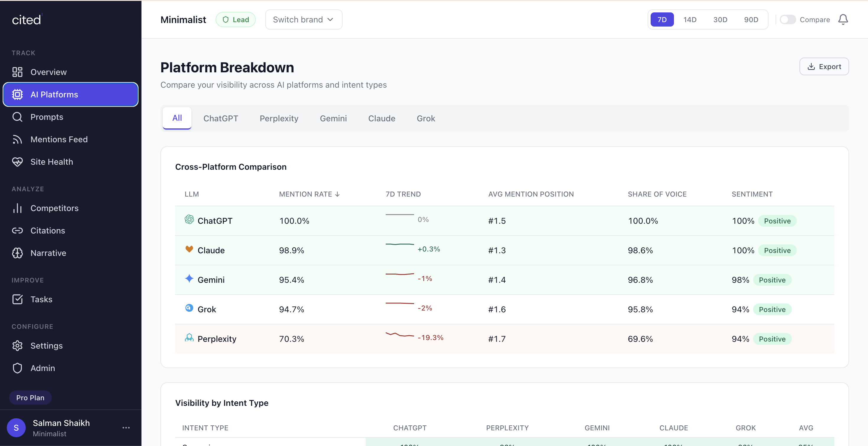Click the Site Health heart icon
Screen dimensions: 868x446
coord(17,162)
